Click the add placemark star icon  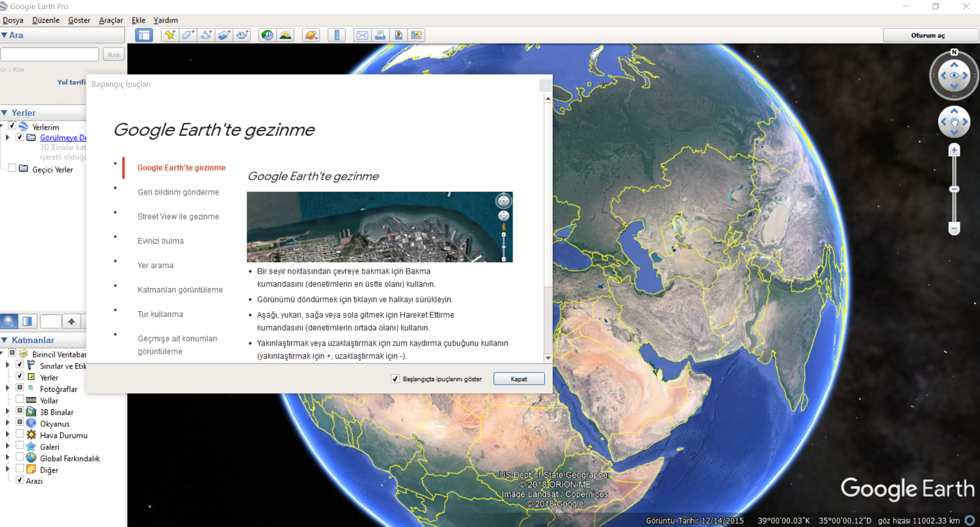[169, 35]
